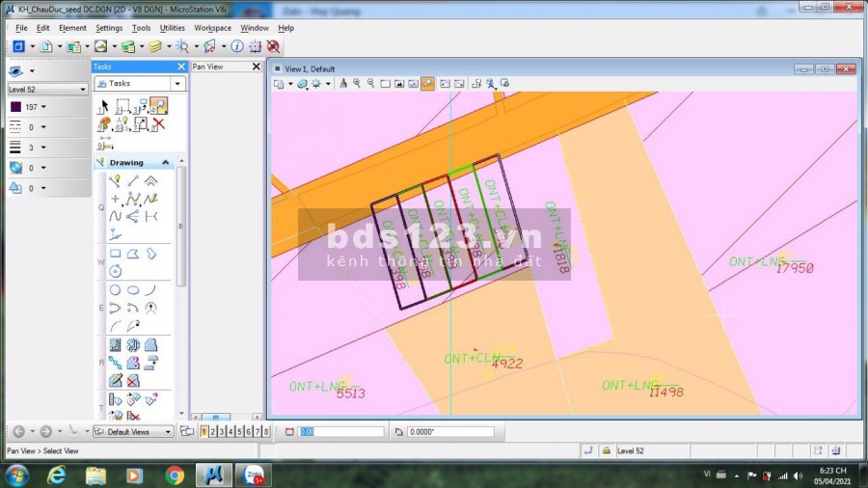868x488 pixels.
Task: Select the Place Circle tool
Action: pos(115,290)
